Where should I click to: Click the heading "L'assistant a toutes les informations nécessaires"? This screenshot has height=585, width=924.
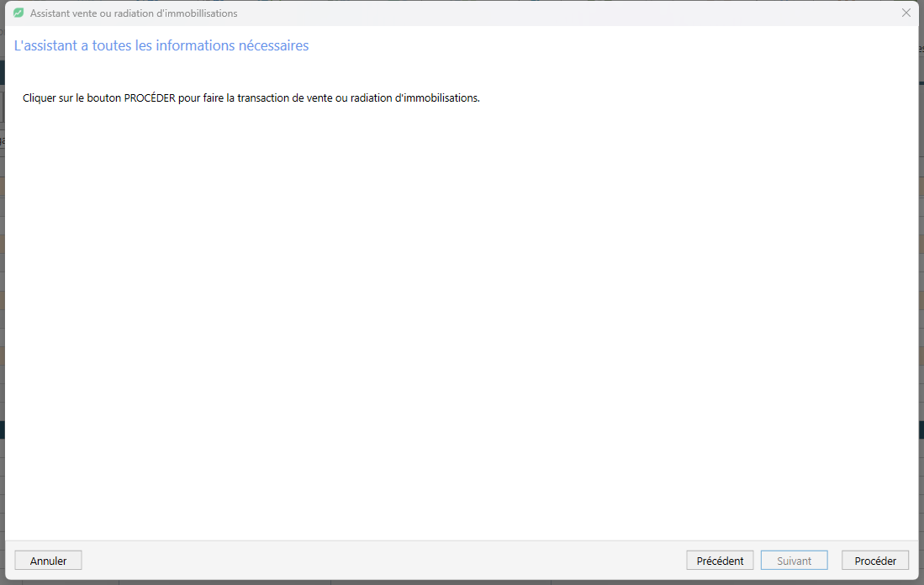(161, 45)
